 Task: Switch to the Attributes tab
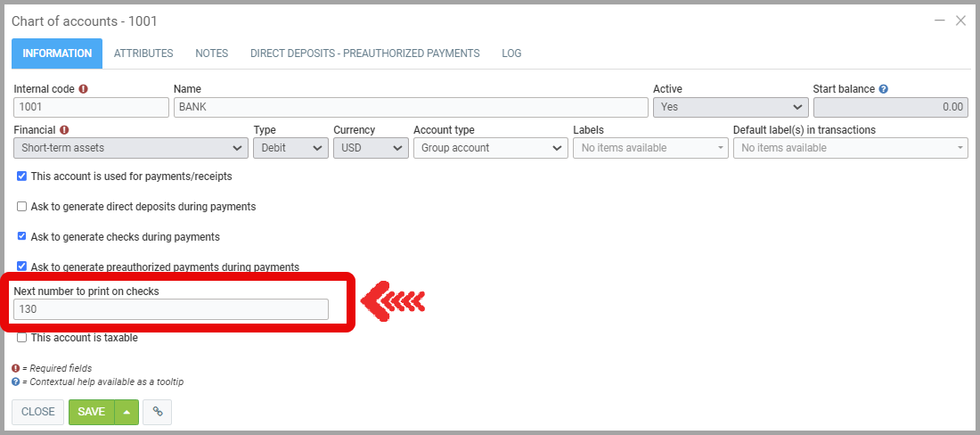coord(143,53)
